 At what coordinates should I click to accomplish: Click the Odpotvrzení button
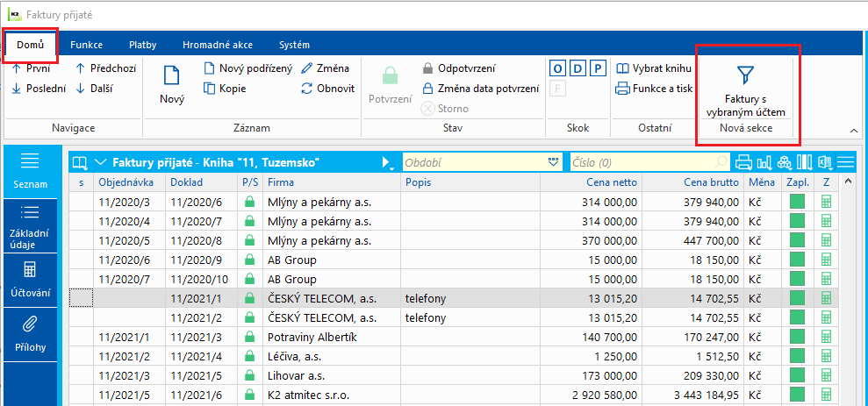pos(459,68)
